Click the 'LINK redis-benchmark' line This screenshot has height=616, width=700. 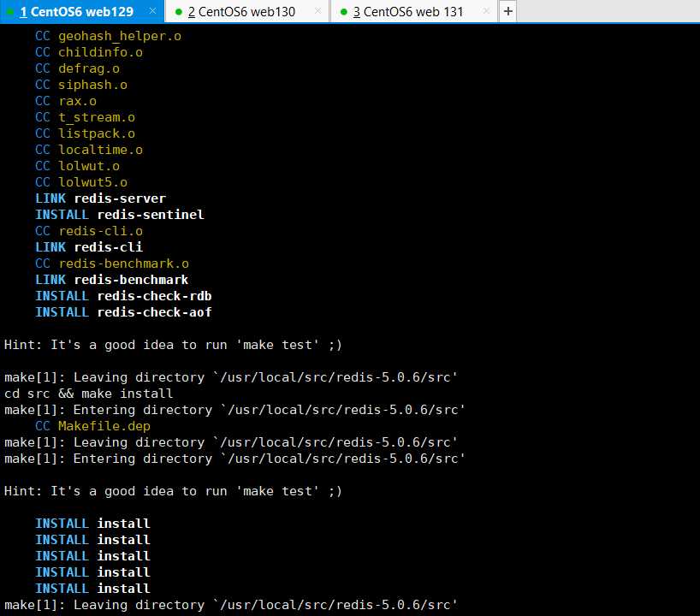[x=112, y=280]
